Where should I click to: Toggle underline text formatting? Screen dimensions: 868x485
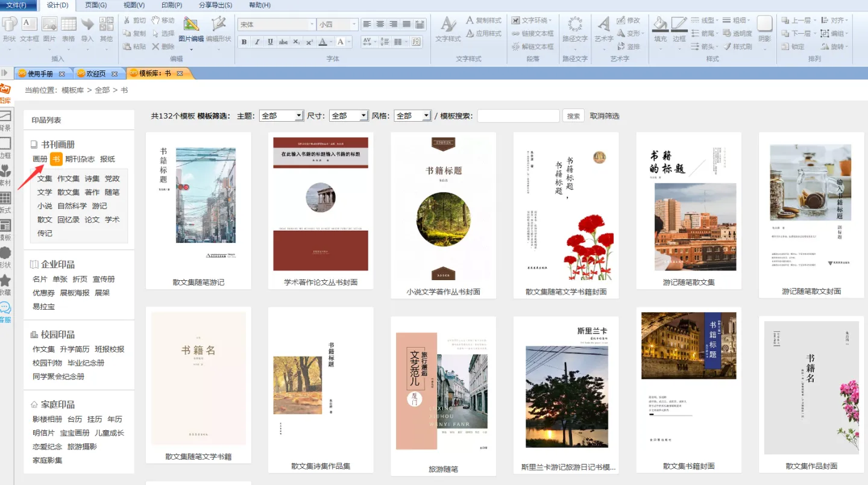coord(271,42)
